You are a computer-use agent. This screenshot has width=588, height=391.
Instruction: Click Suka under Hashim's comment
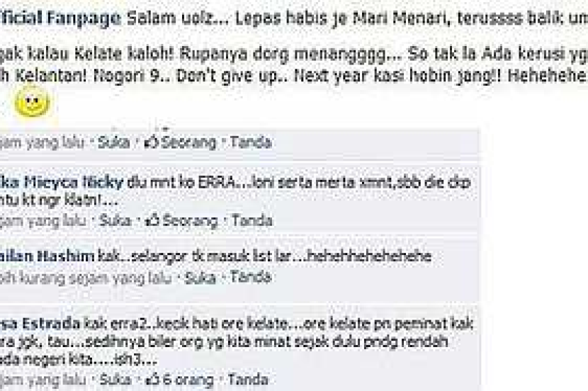click(x=200, y=278)
